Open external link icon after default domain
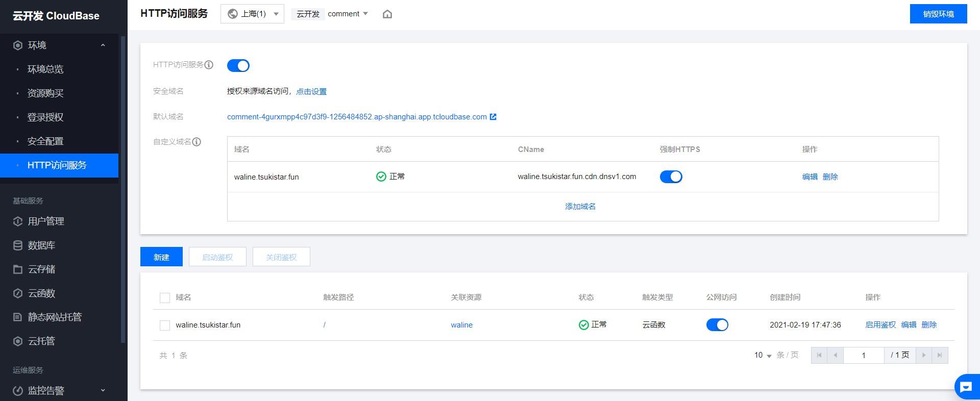Image resolution: width=980 pixels, height=401 pixels. coord(493,117)
